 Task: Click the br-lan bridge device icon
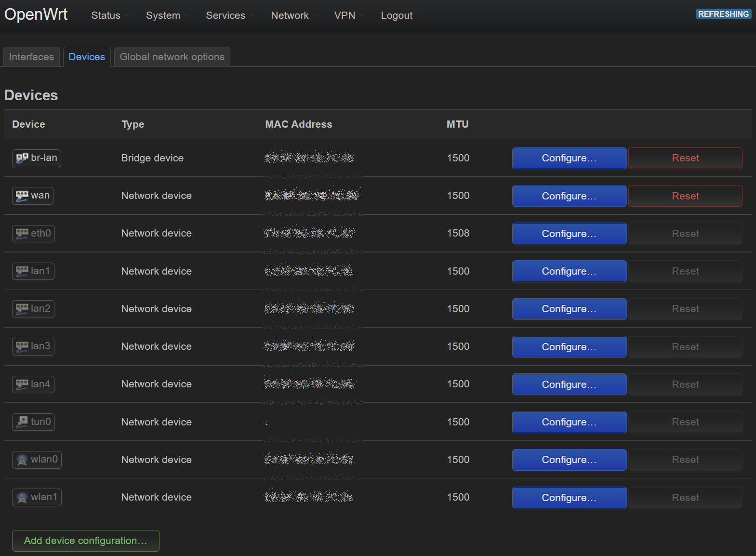point(22,158)
